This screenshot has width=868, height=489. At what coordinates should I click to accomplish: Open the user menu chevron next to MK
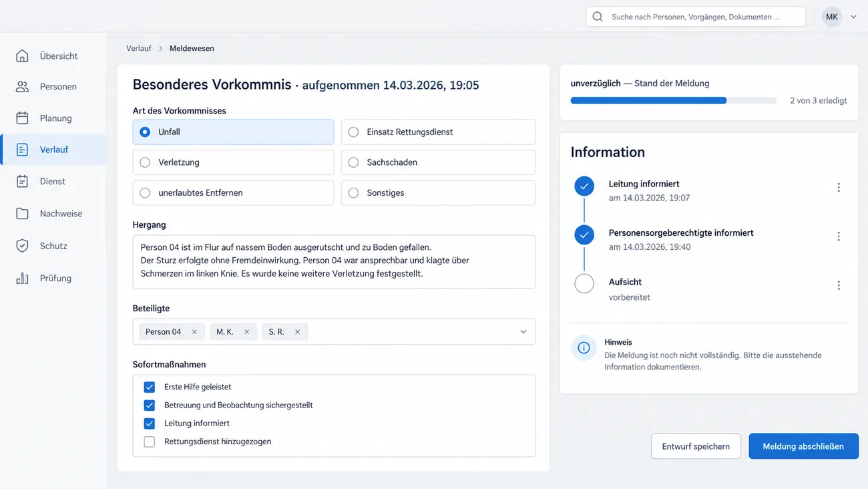coord(853,17)
